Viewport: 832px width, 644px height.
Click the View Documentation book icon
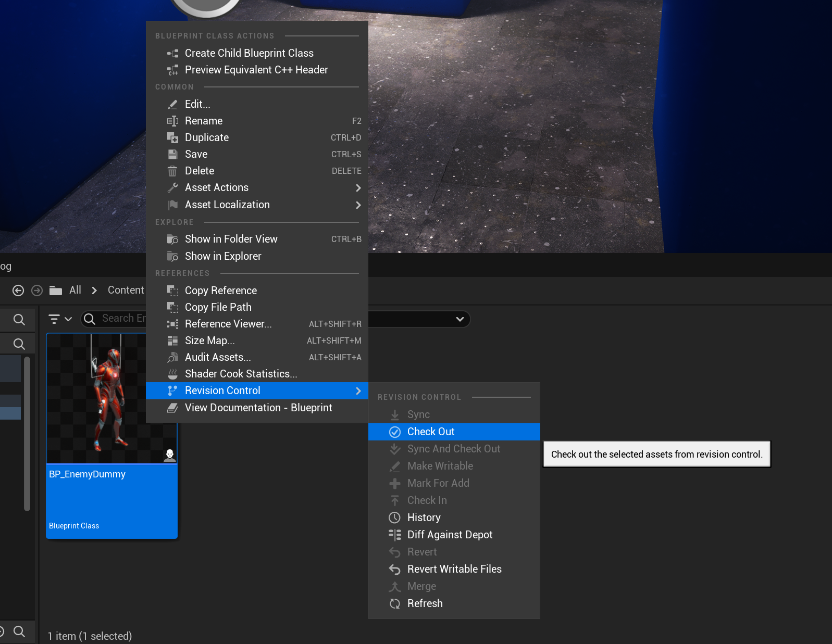(x=172, y=408)
